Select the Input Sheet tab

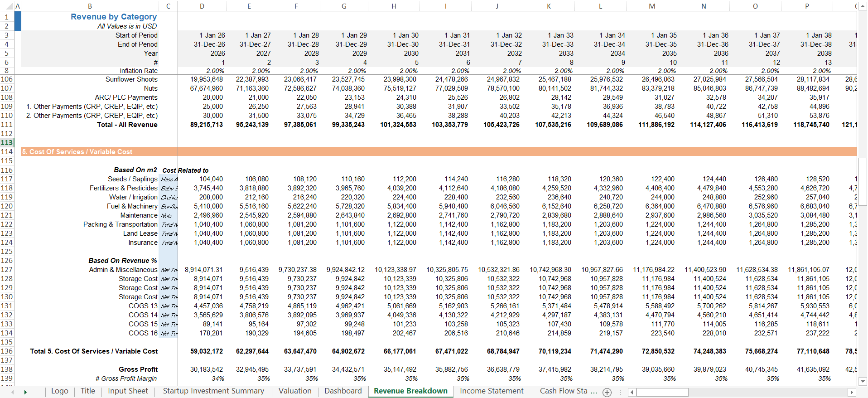point(128,391)
